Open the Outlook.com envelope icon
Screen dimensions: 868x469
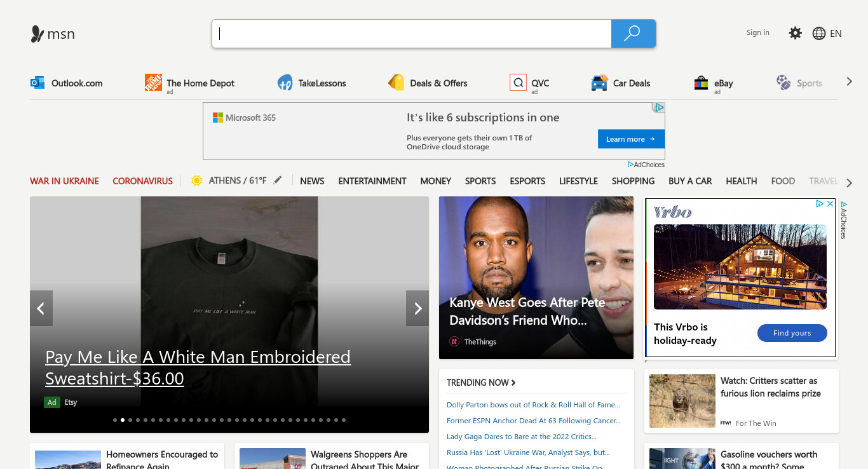tap(37, 83)
